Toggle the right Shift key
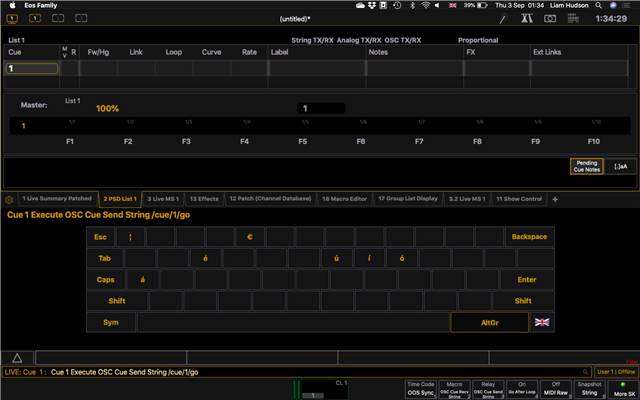640x400 pixels. click(523, 301)
